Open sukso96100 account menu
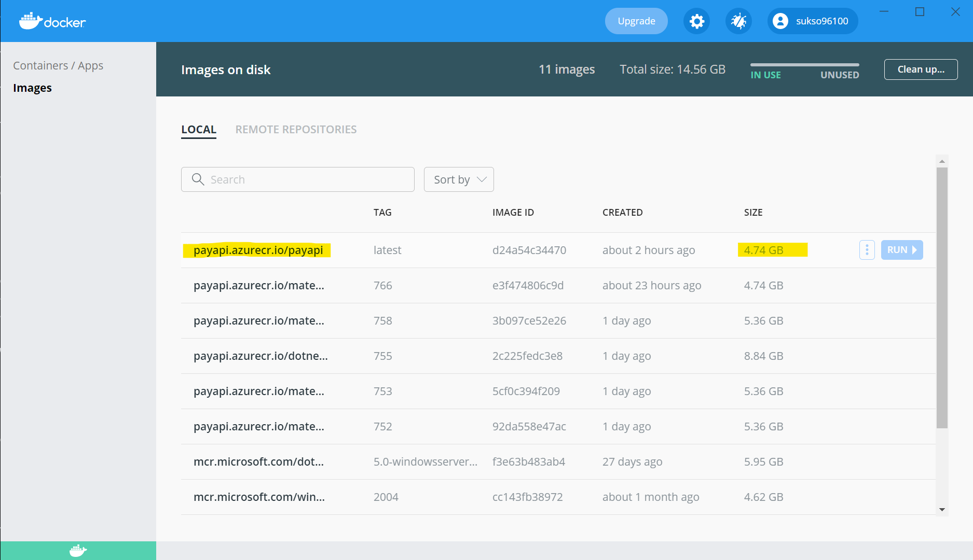This screenshot has height=560, width=973. click(821, 21)
